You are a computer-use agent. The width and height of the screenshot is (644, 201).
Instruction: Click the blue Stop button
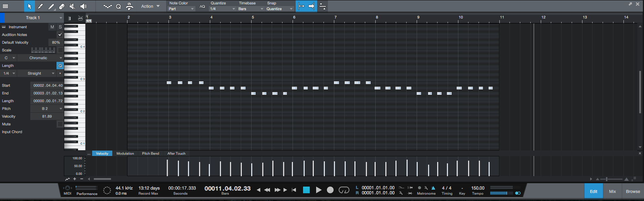(x=306, y=190)
